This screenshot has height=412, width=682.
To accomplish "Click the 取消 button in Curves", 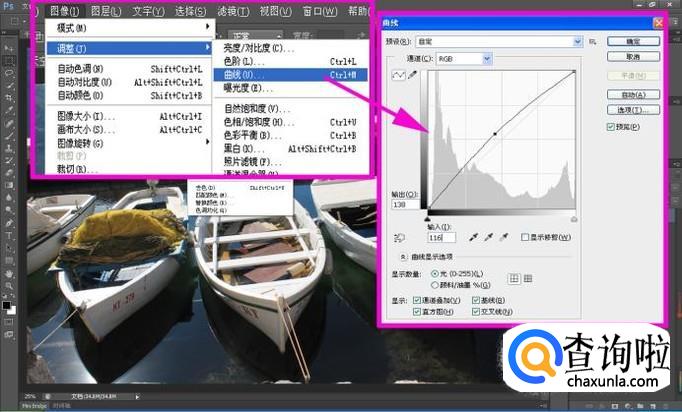I will click(x=633, y=57).
